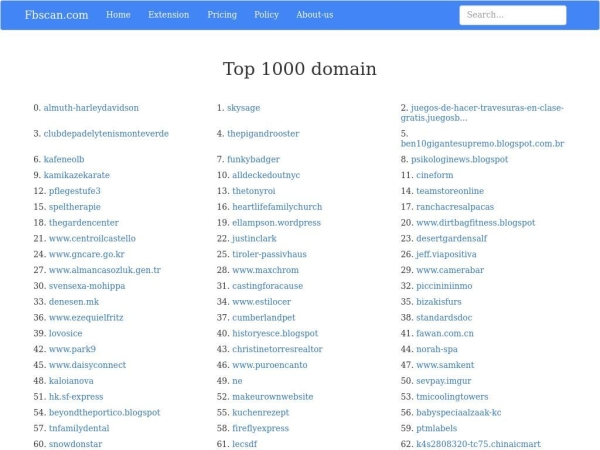The image size is (600, 450).
Task: Open www.almancasozluk.gen.tr link
Action: (105, 270)
